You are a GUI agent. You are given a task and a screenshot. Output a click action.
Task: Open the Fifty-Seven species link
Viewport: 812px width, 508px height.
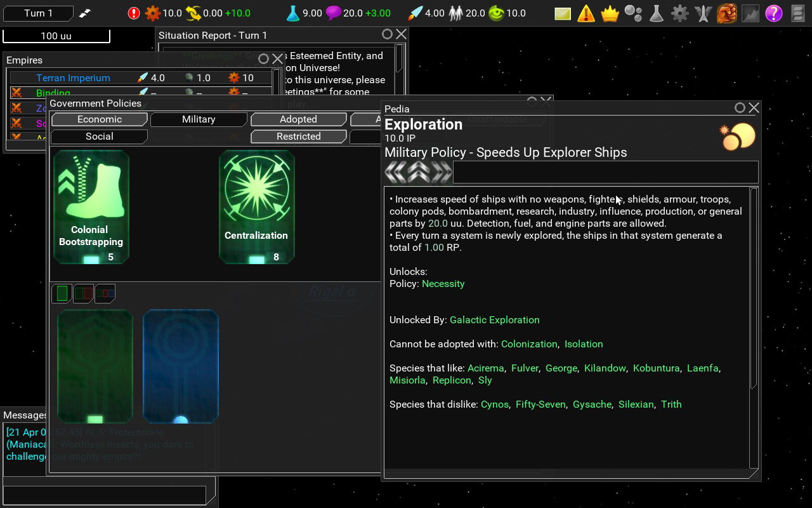pyautogui.click(x=540, y=404)
